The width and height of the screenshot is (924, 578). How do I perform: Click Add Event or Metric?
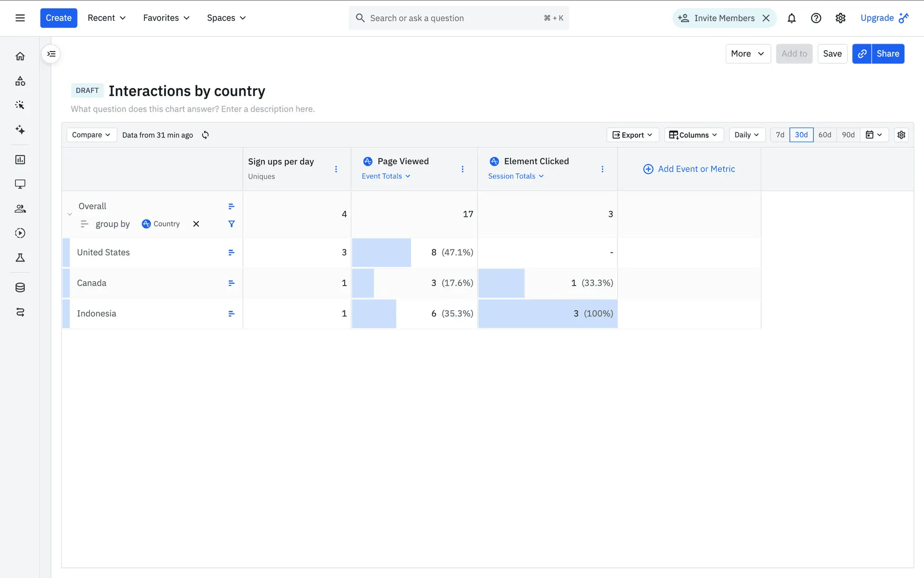pyautogui.click(x=689, y=169)
